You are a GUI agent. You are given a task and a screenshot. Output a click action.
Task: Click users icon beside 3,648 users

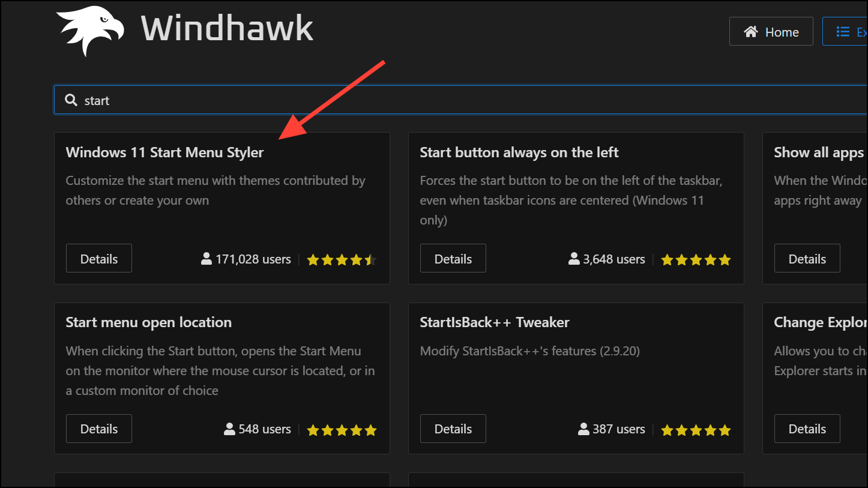point(574,259)
